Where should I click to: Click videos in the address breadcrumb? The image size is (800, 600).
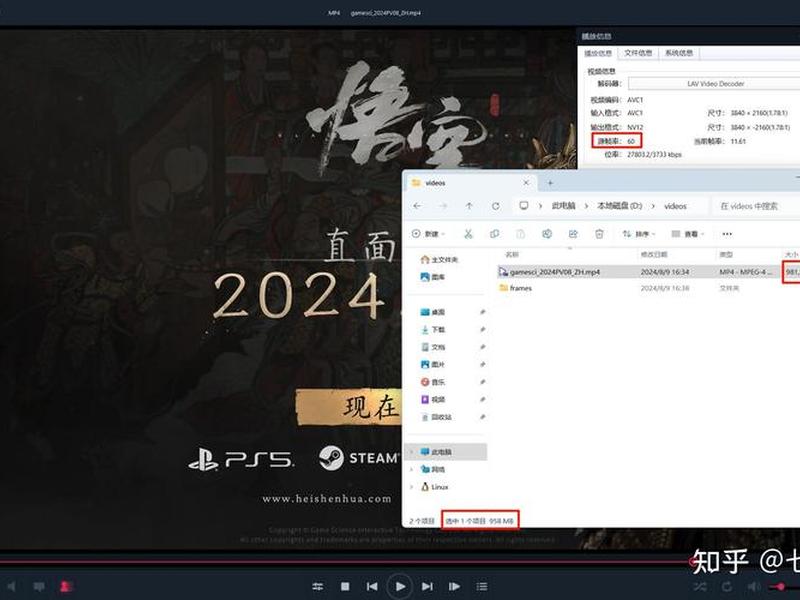point(675,206)
